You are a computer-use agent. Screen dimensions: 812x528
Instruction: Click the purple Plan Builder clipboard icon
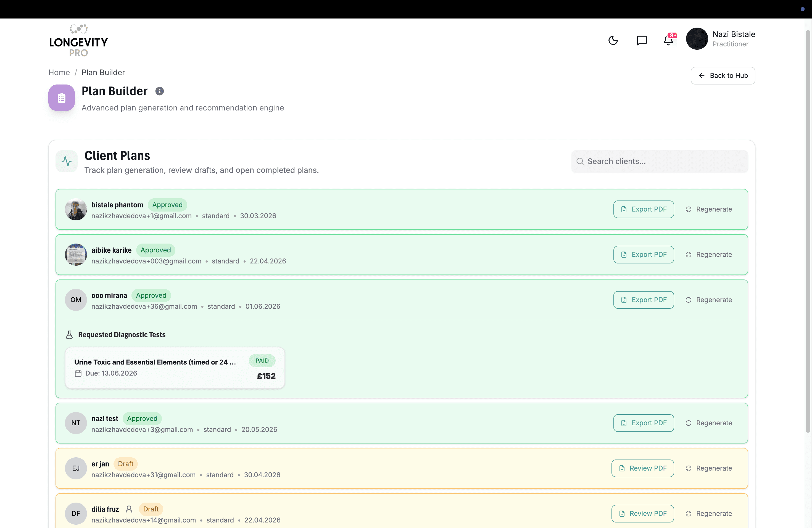[61, 98]
